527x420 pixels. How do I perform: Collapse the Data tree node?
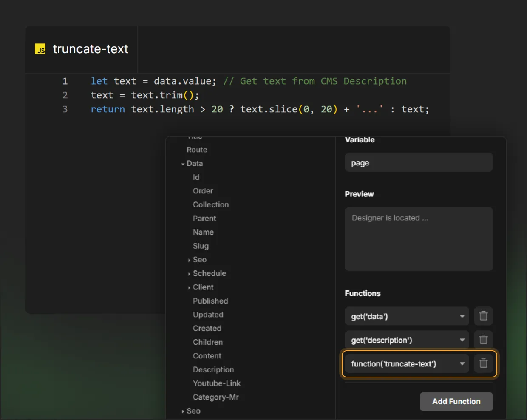(x=183, y=164)
